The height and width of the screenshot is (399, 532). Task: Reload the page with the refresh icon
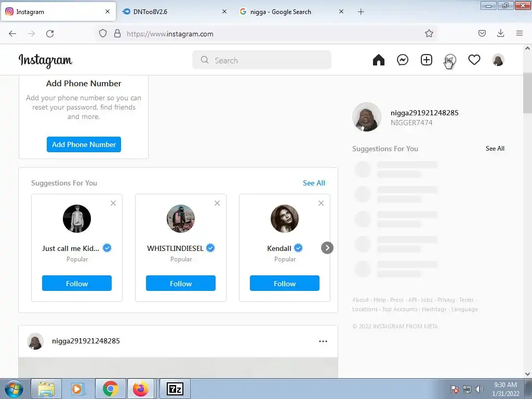point(50,34)
